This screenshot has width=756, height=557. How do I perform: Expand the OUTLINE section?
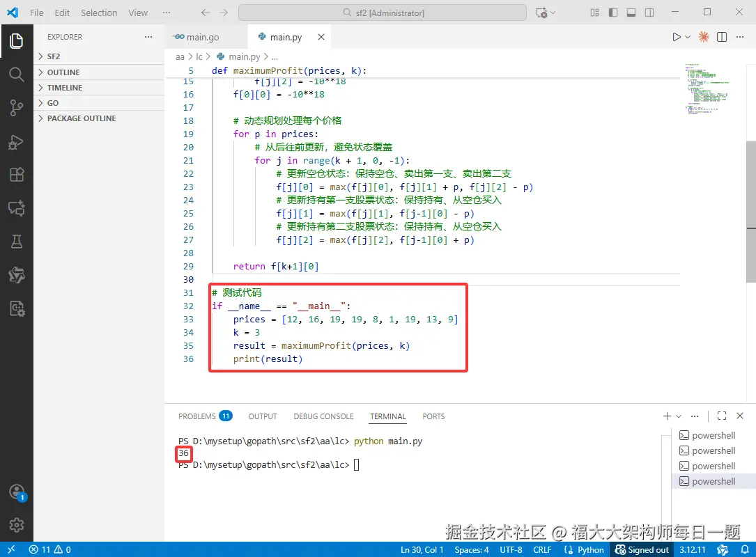99,72
